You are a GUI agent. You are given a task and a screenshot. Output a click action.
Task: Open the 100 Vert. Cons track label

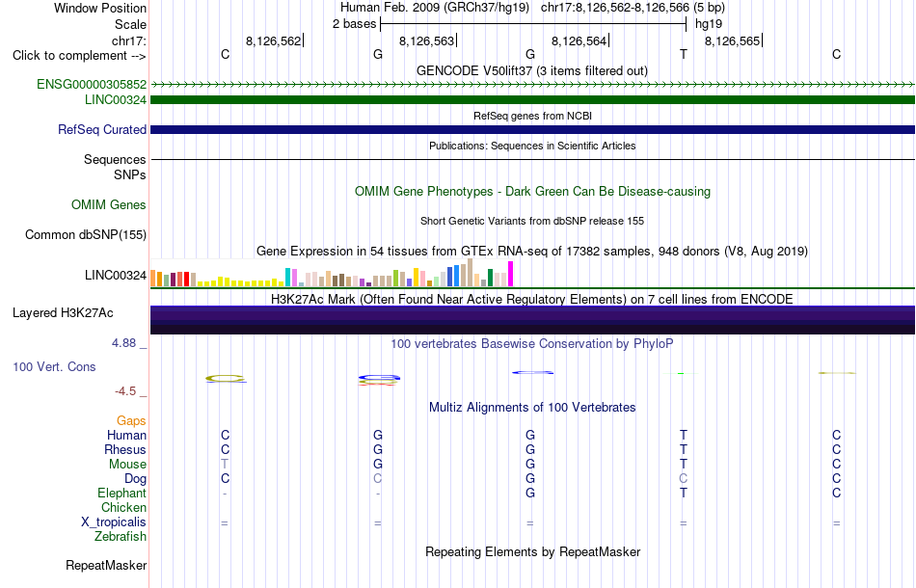[54, 366]
